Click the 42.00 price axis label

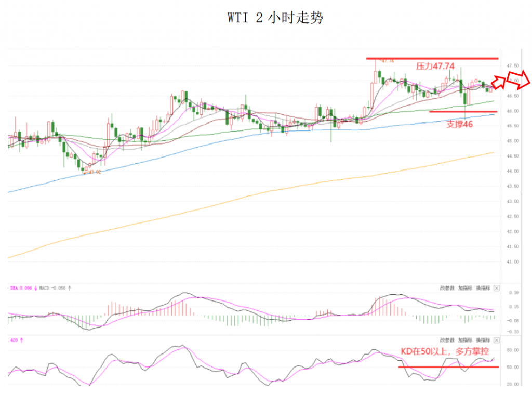pos(513,231)
